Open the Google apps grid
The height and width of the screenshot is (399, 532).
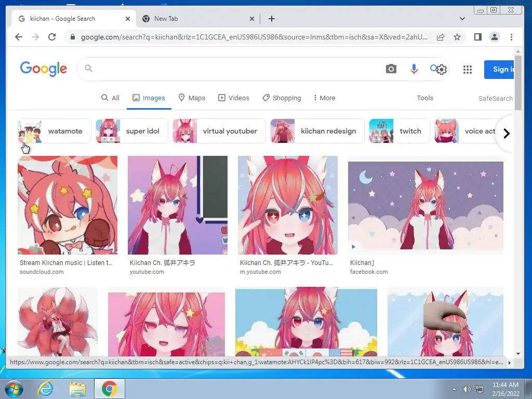coord(468,70)
